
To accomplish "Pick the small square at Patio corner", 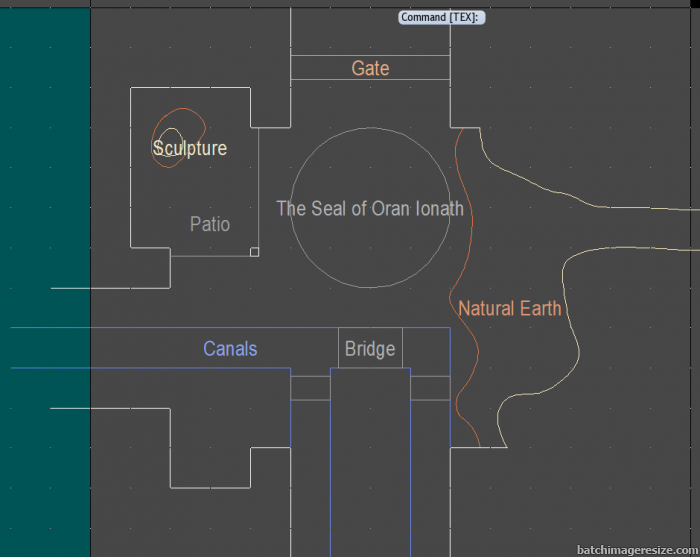I will click(x=254, y=252).
